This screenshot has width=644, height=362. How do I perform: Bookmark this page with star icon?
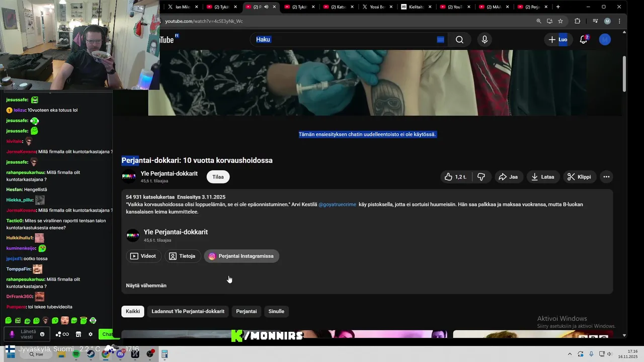pyautogui.click(x=560, y=21)
